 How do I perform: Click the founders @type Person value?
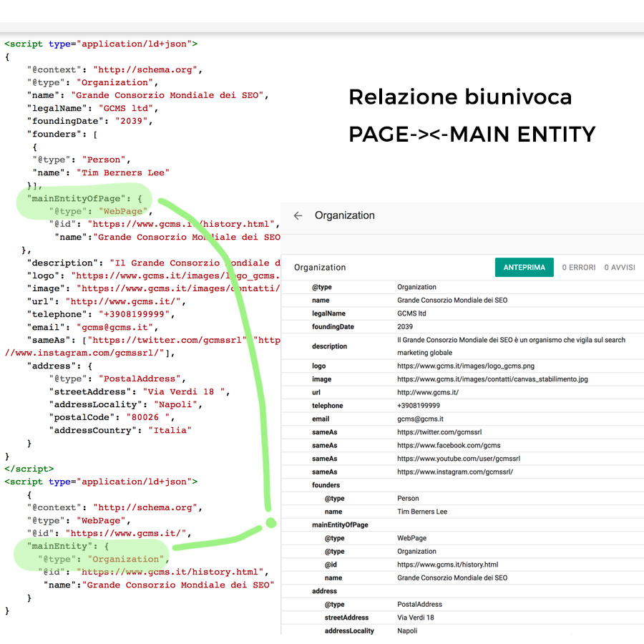click(408, 498)
